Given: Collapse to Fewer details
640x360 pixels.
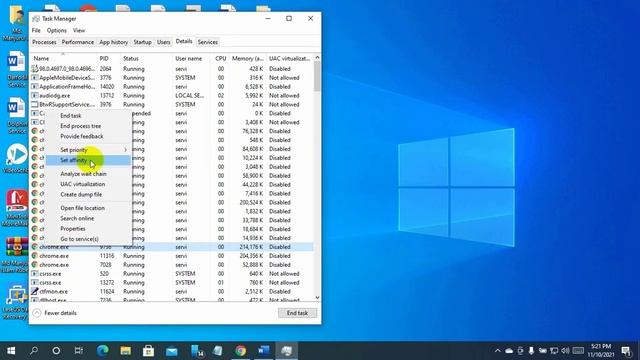Looking at the screenshot, I should click(x=55, y=313).
